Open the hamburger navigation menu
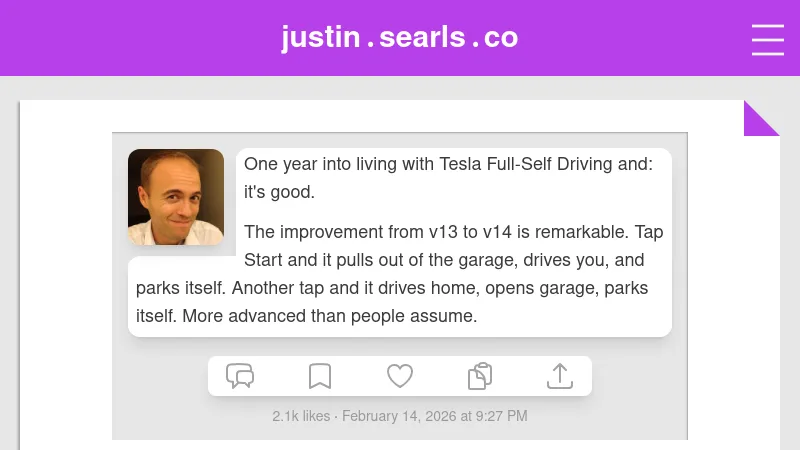 [768, 39]
